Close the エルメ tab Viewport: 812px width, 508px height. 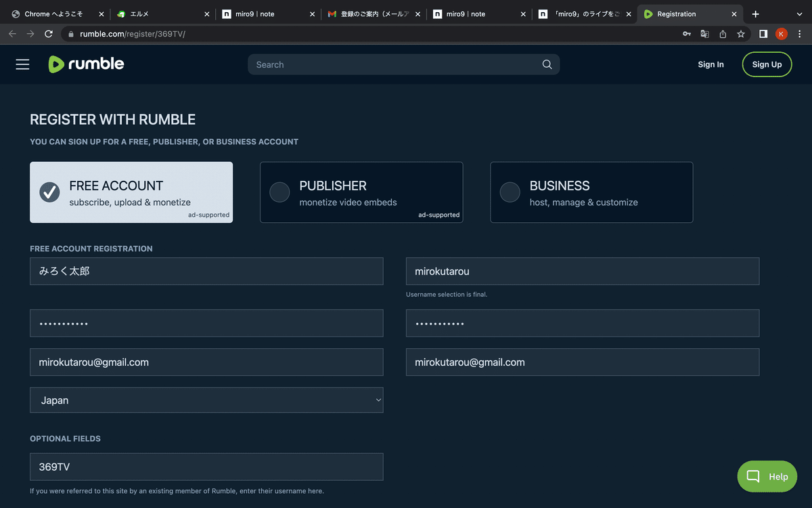pos(207,14)
